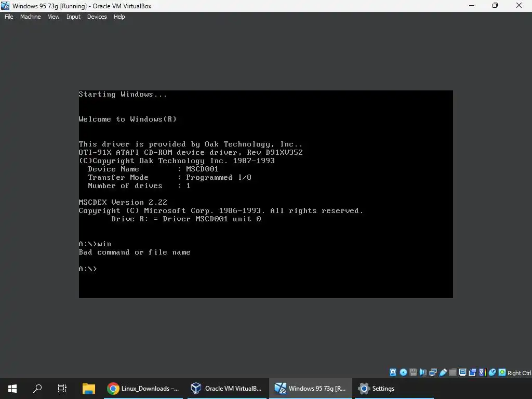This screenshot has height=399, width=532.
Task: Click the floppy disk status icon
Action: tap(413, 372)
